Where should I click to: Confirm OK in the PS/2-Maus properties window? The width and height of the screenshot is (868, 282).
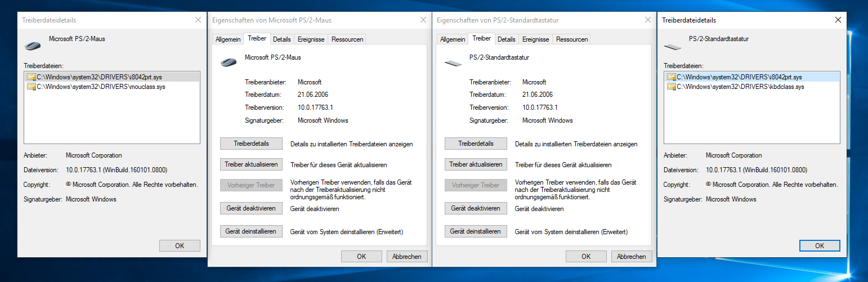pyautogui.click(x=361, y=256)
